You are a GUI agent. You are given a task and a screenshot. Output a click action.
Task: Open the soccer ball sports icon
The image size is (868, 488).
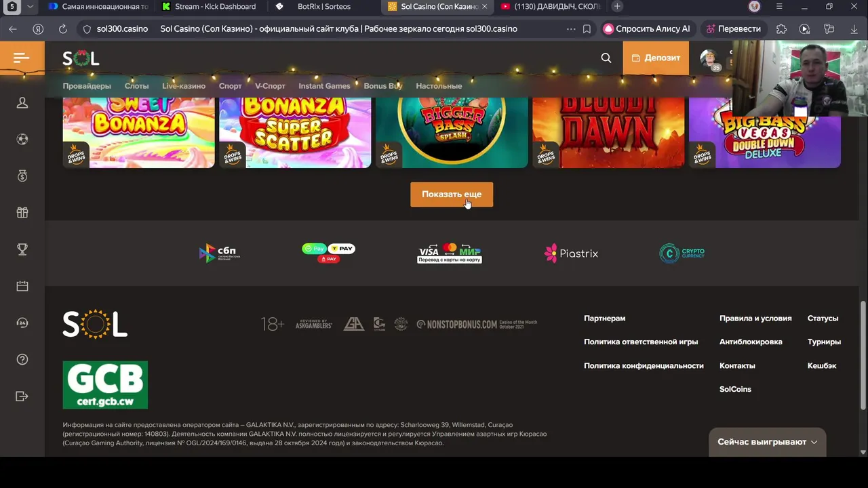(22, 140)
